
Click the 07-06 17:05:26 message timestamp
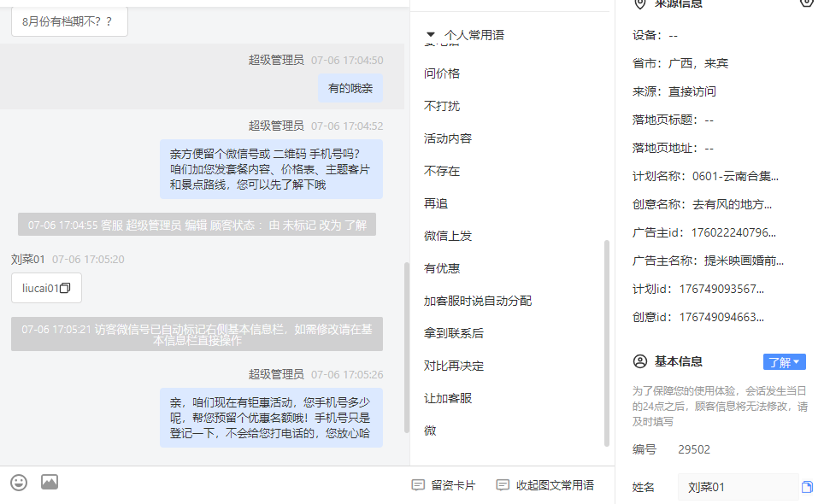coord(347,375)
